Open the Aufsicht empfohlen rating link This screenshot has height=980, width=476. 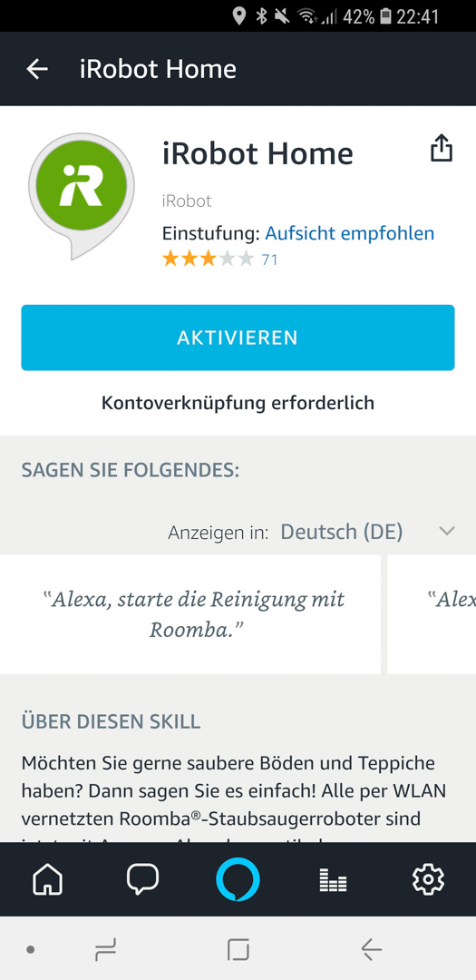click(350, 234)
